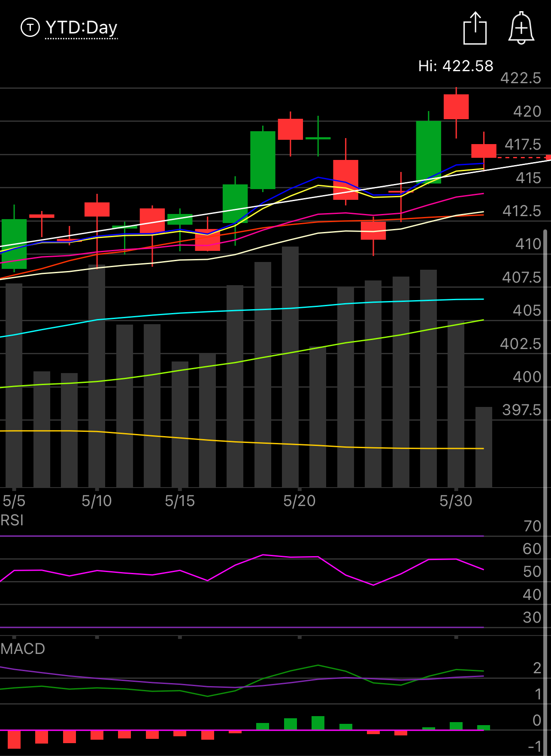
Task: Tap the 402.5 price axis label
Action: (x=521, y=343)
